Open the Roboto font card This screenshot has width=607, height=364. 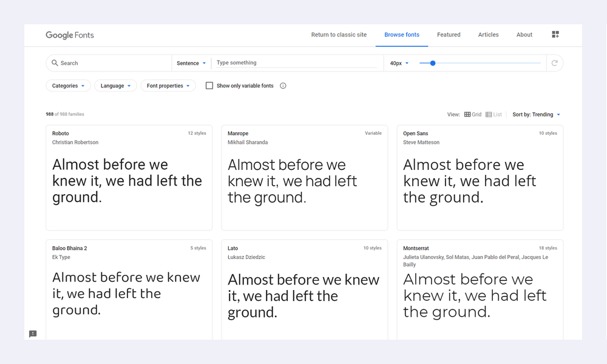click(x=129, y=178)
